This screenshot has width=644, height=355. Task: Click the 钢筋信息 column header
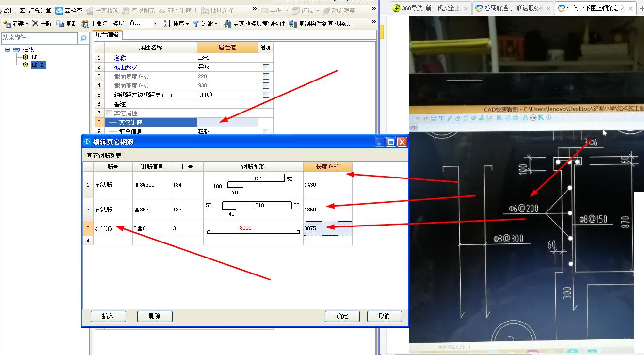(152, 167)
